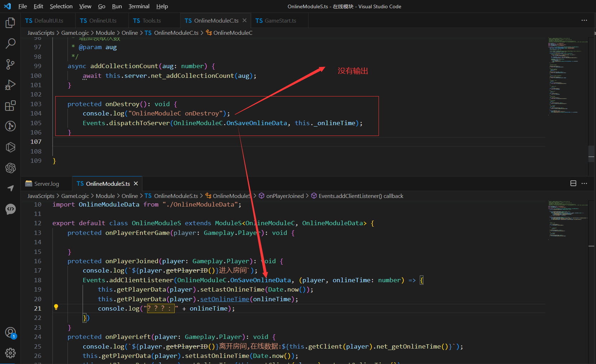
Task: Open the Source Control view icon
Action: (x=10, y=64)
